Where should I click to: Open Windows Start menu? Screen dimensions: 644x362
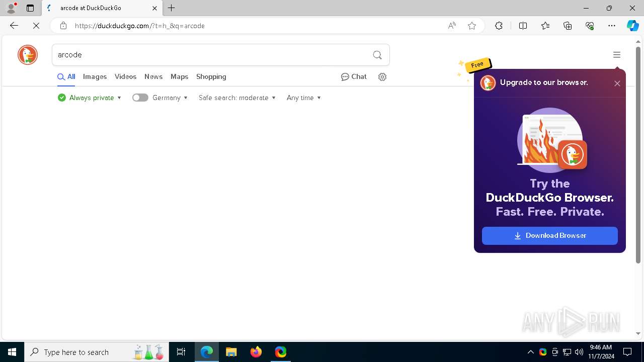pos(12,352)
